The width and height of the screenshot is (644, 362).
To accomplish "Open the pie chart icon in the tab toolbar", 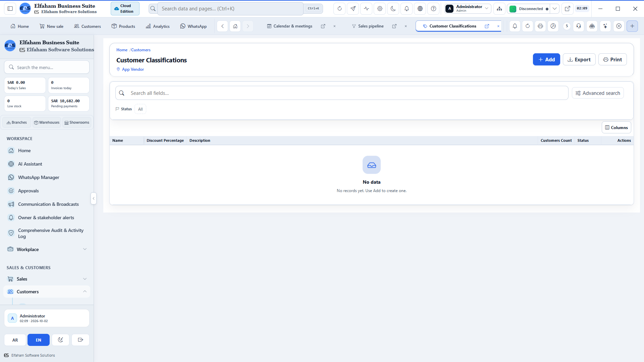I will point(553,26).
